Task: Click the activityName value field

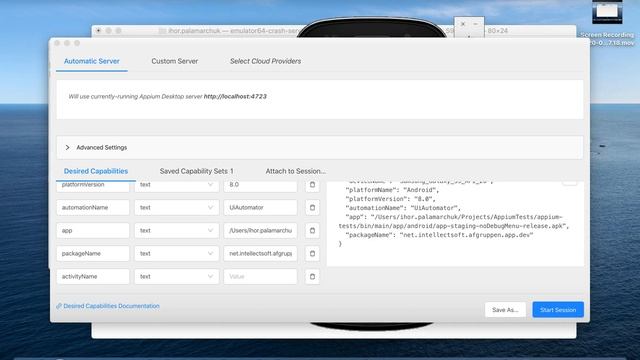Action: coord(260,277)
